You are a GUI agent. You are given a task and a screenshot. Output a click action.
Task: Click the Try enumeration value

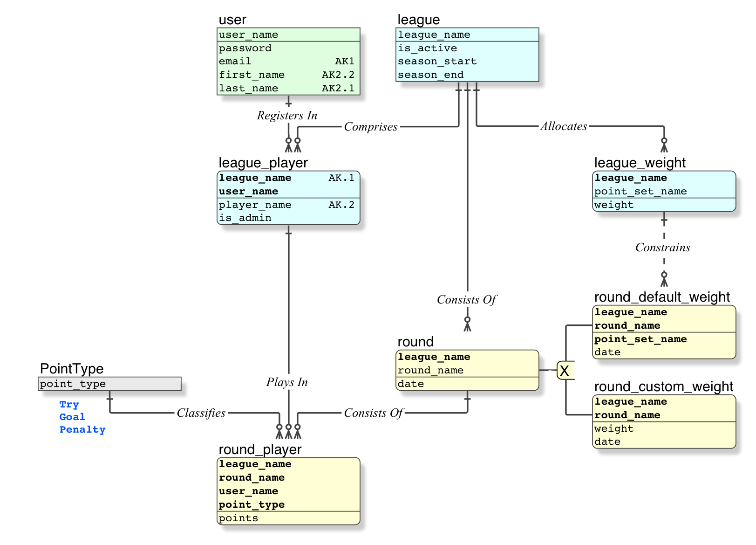69,404
